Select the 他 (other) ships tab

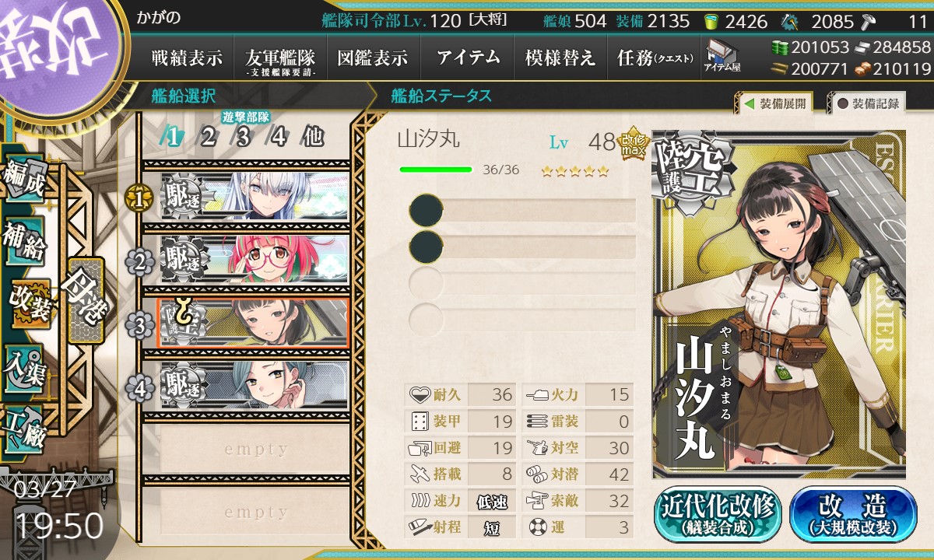(313, 137)
